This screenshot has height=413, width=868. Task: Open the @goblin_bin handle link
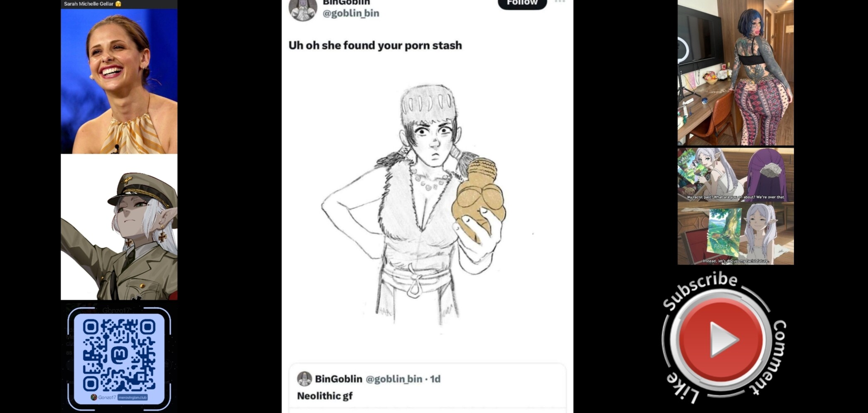pyautogui.click(x=351, y=13)
